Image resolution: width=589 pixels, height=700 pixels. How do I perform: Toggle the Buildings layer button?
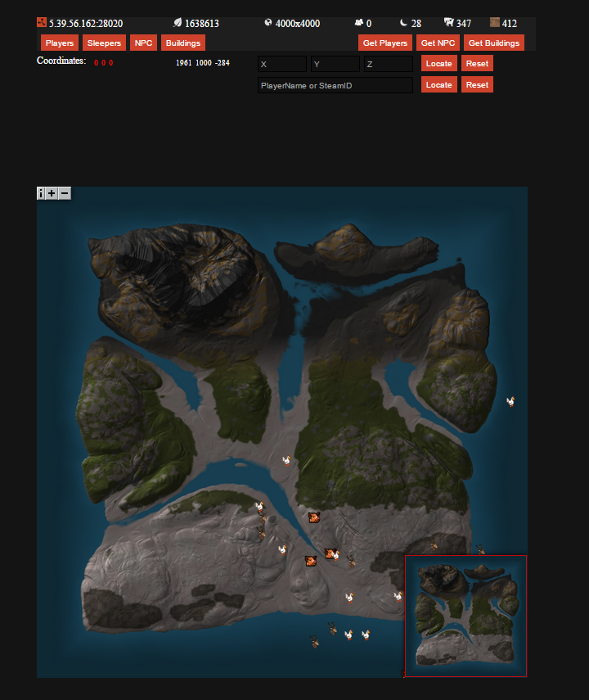pos(183,43)
